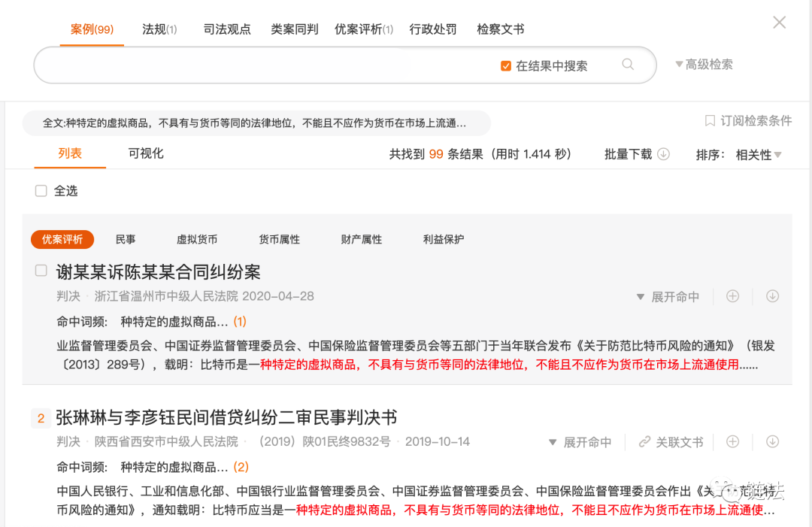Screen dimensions: 812x527
Task: Click the 虚拟货币 tag
Action: click(x=197, y=239)
